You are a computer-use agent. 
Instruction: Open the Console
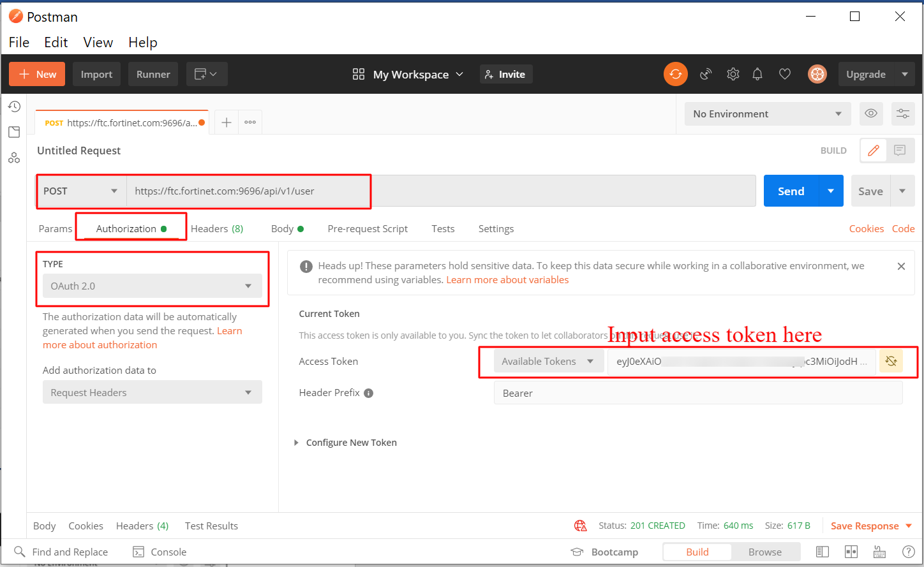160,552
